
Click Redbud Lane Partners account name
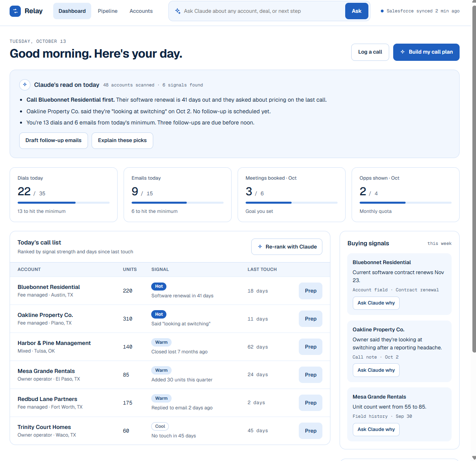[x=47, y=399]
